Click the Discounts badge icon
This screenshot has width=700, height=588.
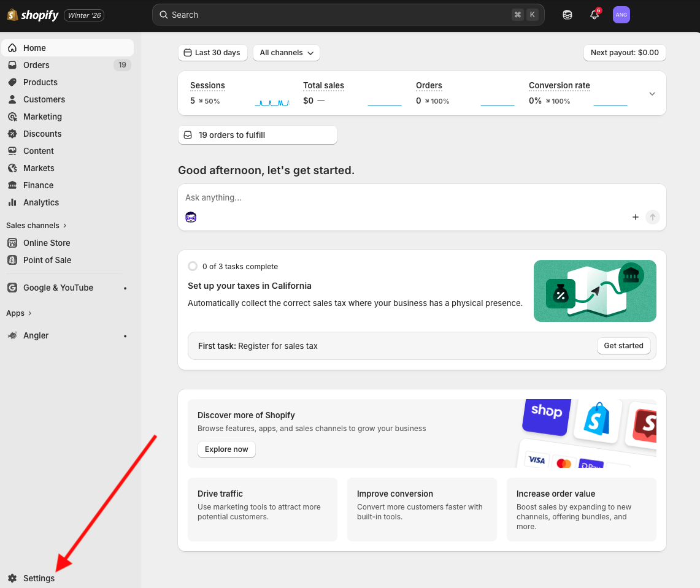pos(12,134)
